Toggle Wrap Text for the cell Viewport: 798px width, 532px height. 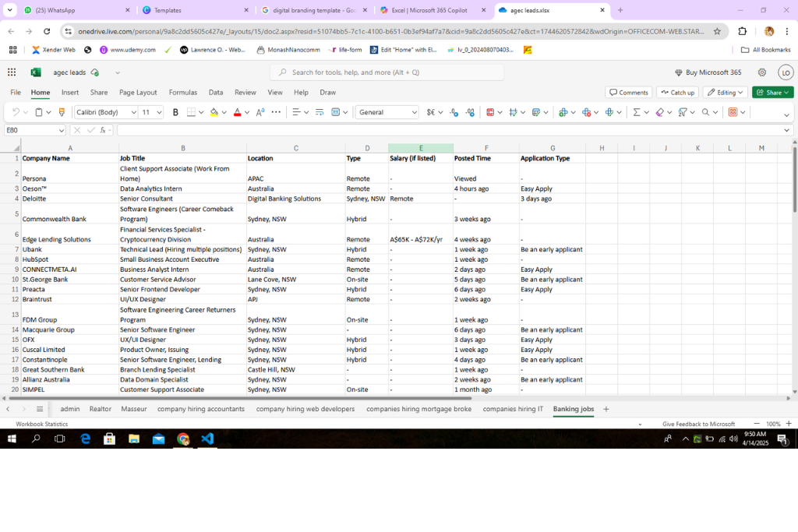(320, 112)
